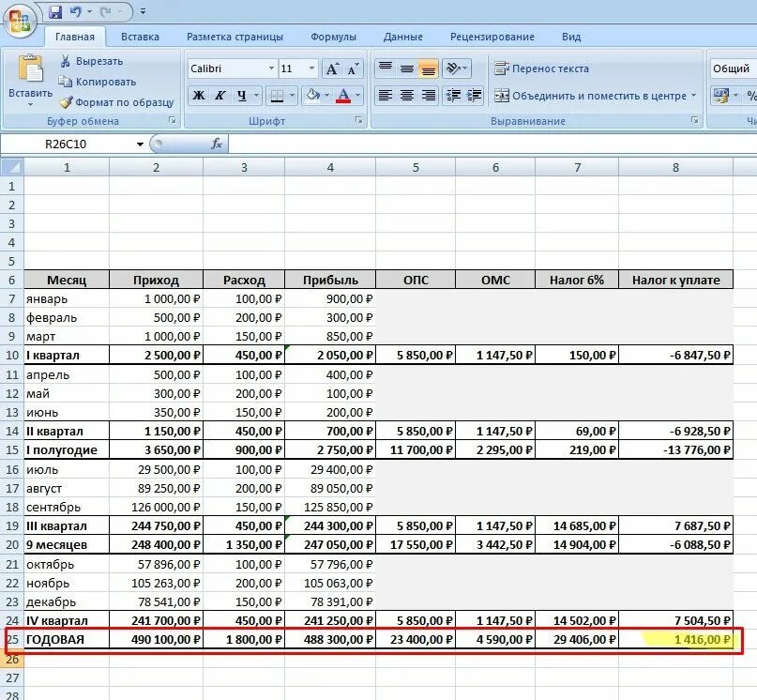Image resolution: width=757 pixels, height=700 pixels.
Task: Decrease the font size
Action: tap(354, 69)
